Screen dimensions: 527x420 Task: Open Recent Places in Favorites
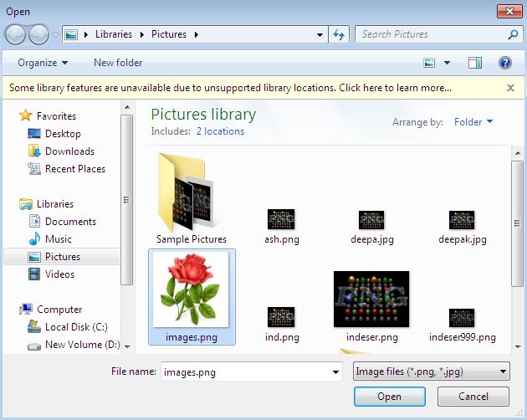coord(67,169)
